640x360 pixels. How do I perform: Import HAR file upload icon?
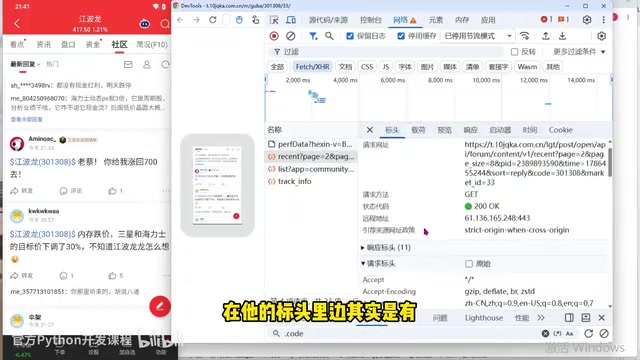[x=546, y=36]
